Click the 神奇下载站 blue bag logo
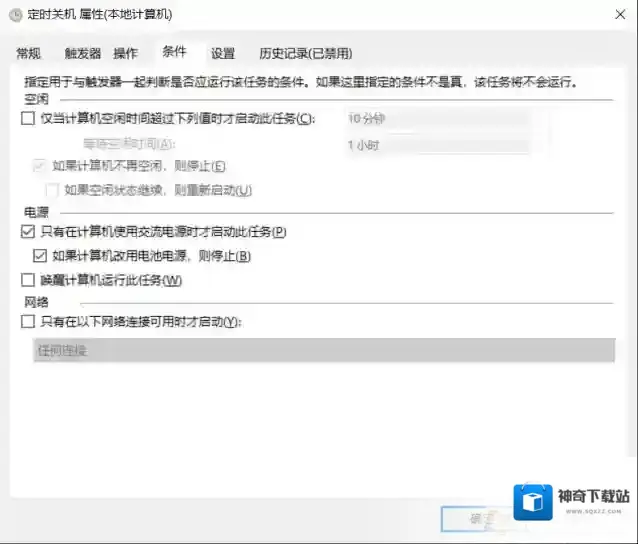This screenshot has width=638, height=544. (533, 502)
